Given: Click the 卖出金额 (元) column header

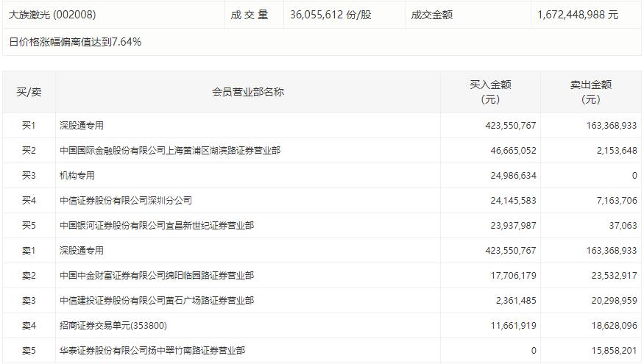Looking at the screenshot, I should coord(590,92).
